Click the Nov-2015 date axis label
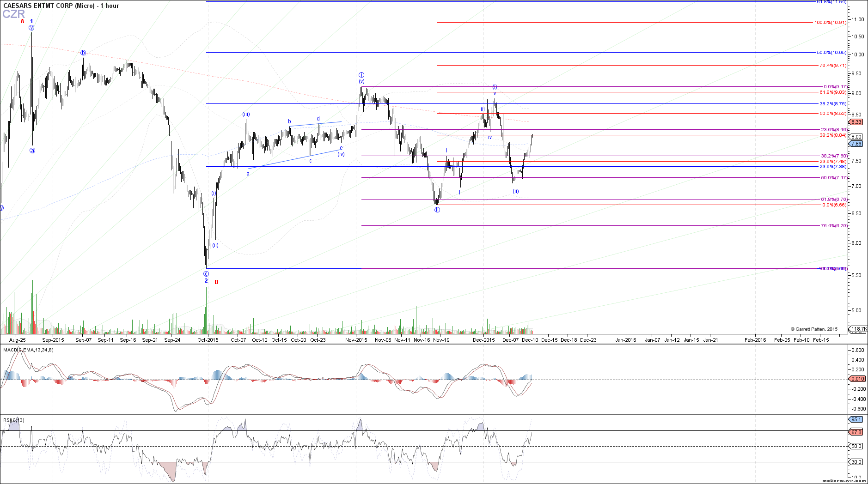Image resolution: width=868 pixels, height=484 pixels. click(356, 340)
